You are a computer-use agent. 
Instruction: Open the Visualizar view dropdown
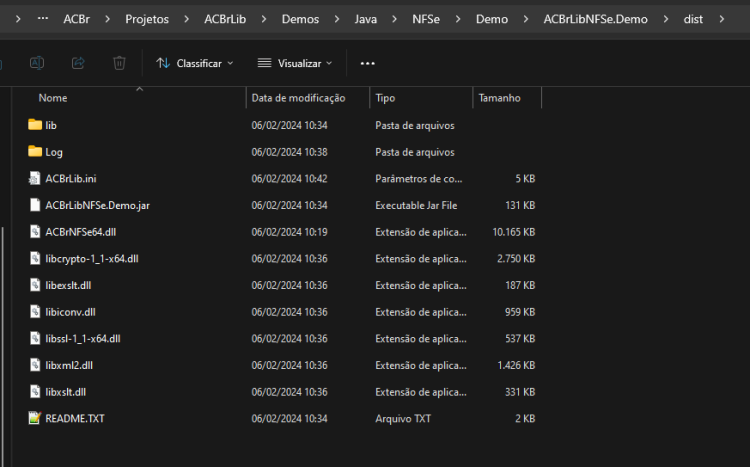pyautogui.click(x=295, y=63)
